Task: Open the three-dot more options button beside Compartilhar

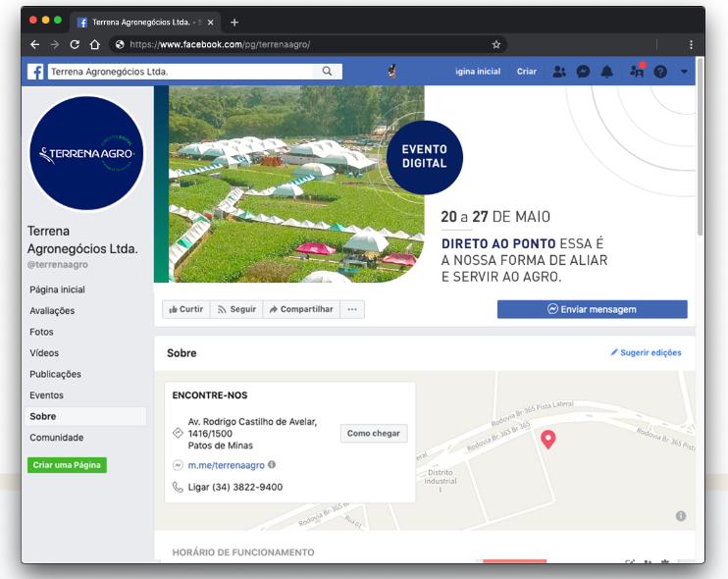Action: coord(352,309)
